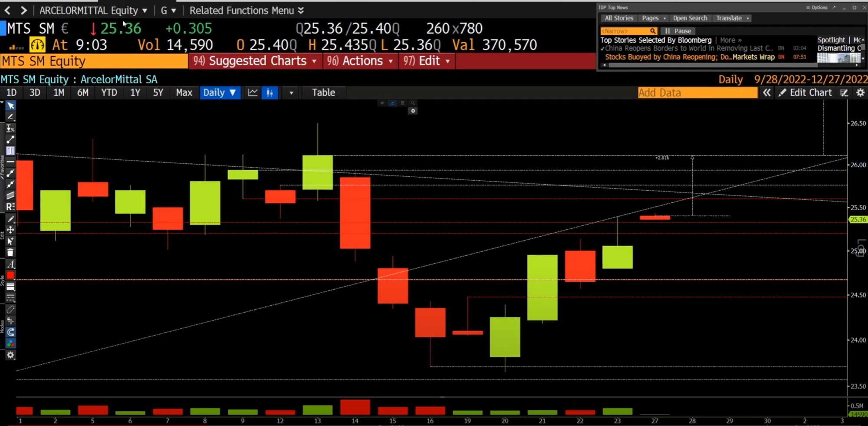Screen dimensions: 868x426
Task: Collapse panel with double chevron
Action: [x=767, y=92]
